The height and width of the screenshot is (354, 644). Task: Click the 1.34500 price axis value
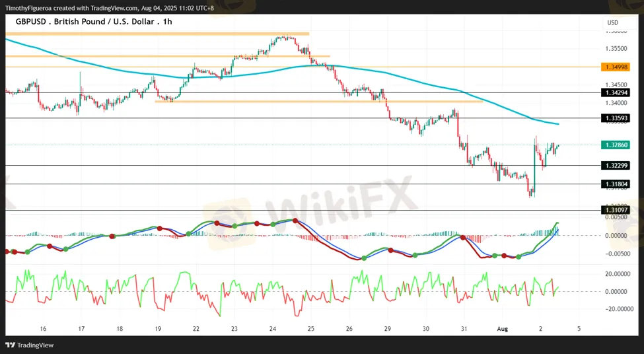pyautogui.click(x=616, y=85)
